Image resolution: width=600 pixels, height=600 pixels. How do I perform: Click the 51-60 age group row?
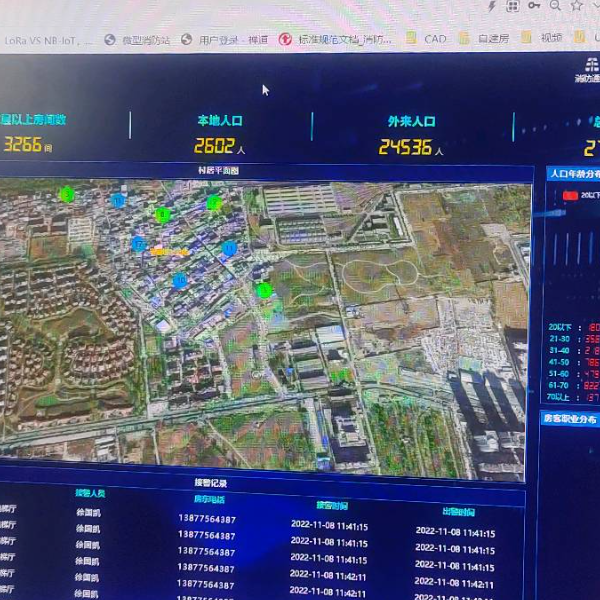(x=574, y=374)
